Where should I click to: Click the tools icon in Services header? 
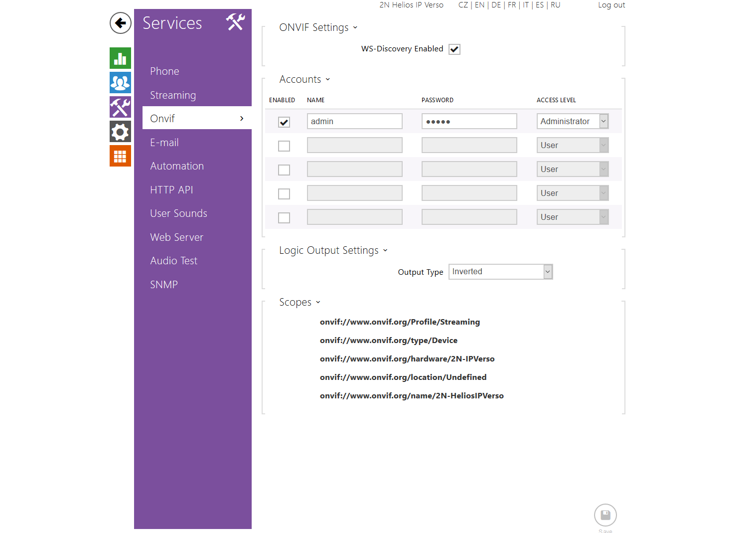[235, 22]
